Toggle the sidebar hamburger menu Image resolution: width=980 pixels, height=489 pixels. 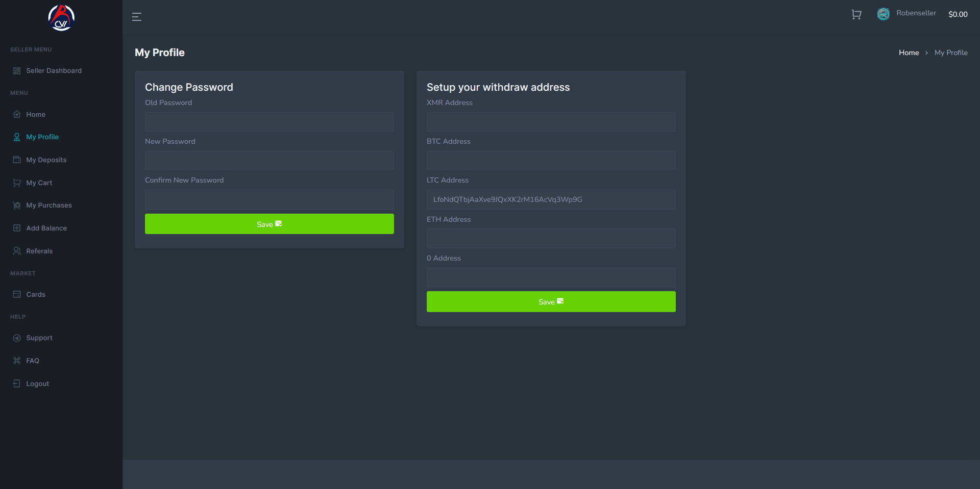coord(137,17)
